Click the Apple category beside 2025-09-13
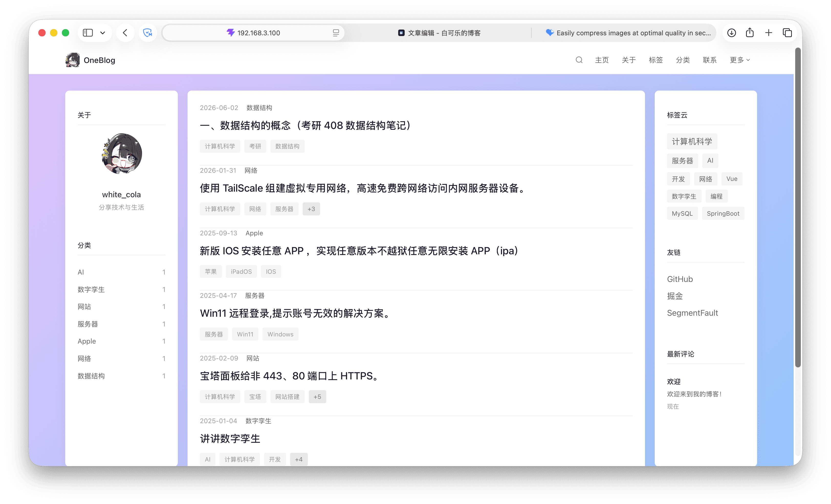Image resolution: width=831 pixels, height=504 pixels. tap(254, 233)
